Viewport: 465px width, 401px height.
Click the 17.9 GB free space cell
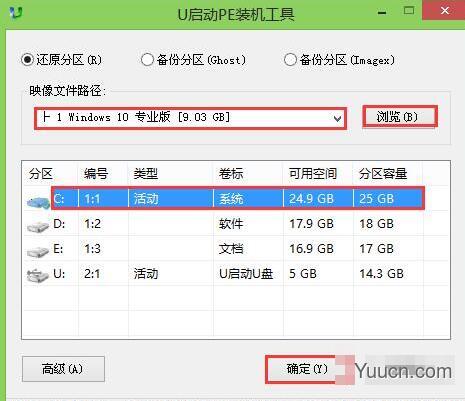point(311,224)
